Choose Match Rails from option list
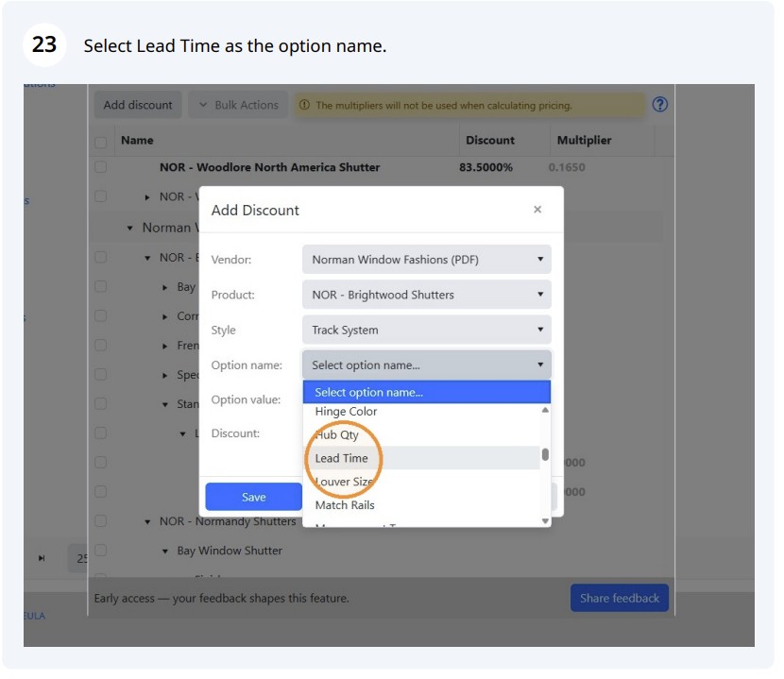The height and width of the screenshot is (679, 784). coord(421,505)
